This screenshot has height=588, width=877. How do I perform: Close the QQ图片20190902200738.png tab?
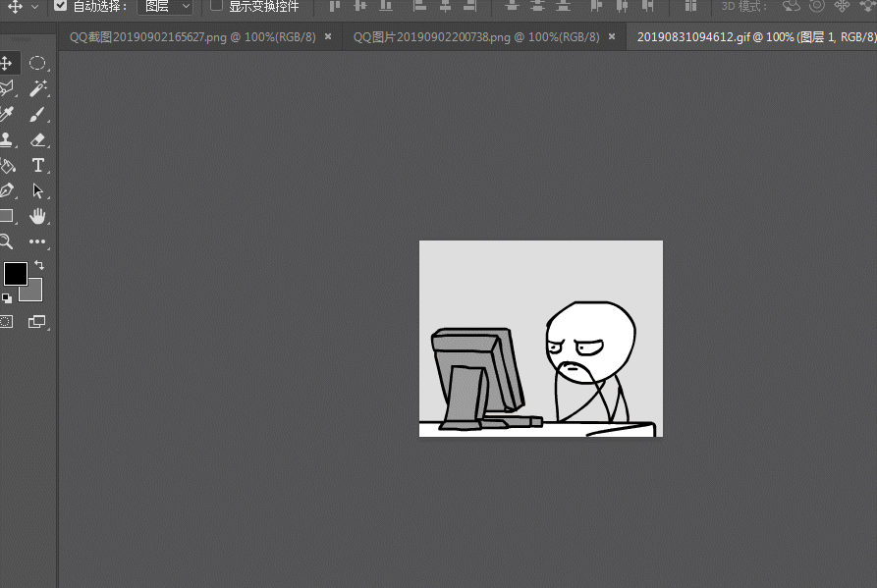click(x=612, y=36)
